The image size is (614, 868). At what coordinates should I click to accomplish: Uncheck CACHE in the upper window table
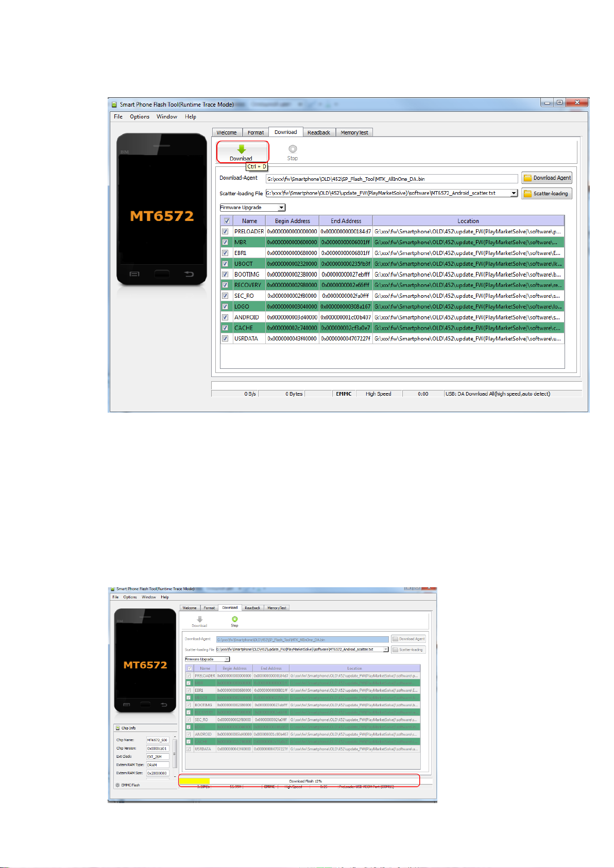click(x=225, y=328)
